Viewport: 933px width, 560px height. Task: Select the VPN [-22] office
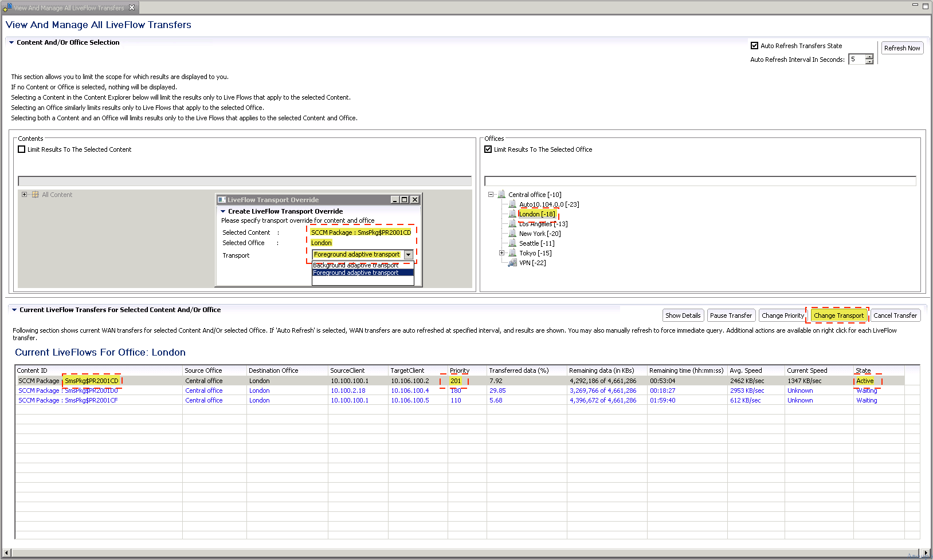(532, 263)
